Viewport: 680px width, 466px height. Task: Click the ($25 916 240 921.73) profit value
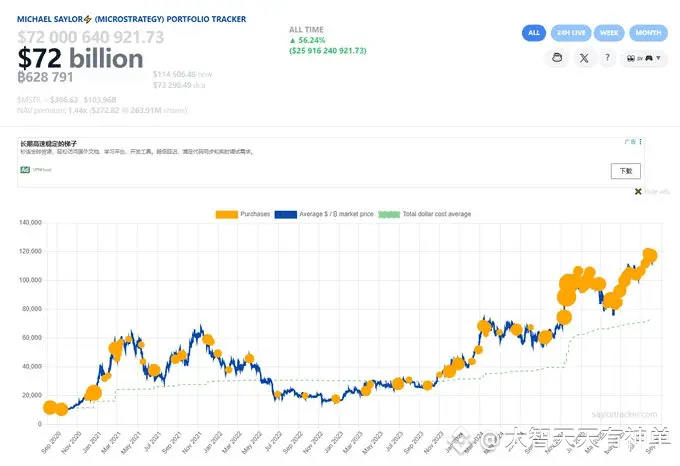[328, 51]
